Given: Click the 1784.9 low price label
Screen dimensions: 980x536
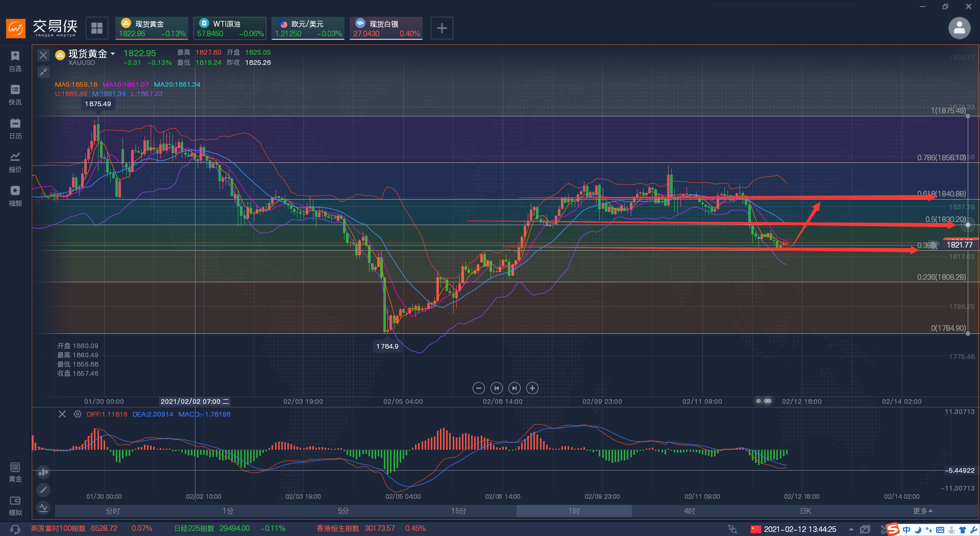Looking at the screenshot, I should (x=387, y=346).
